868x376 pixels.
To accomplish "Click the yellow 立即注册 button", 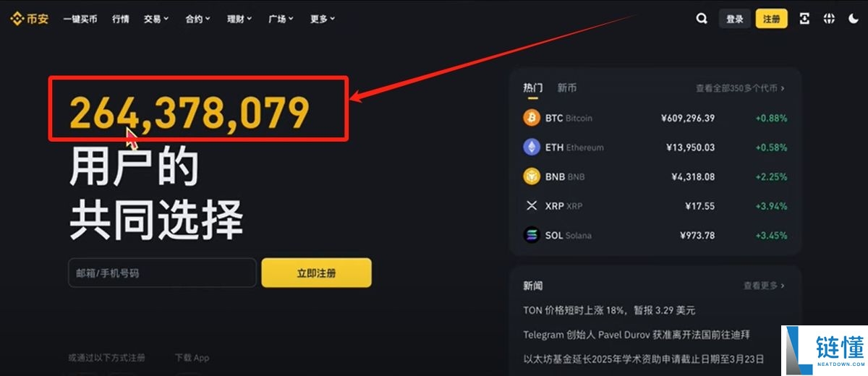I will click(316, 273).
